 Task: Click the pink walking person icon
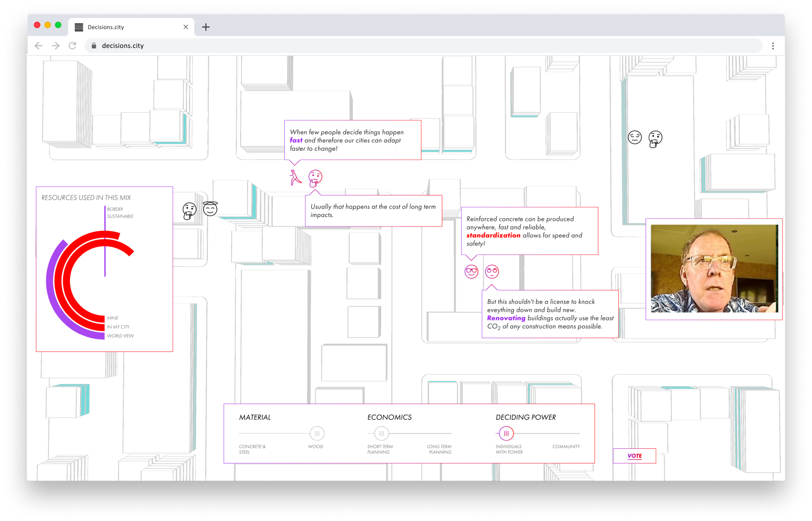[x=295, y=178]
